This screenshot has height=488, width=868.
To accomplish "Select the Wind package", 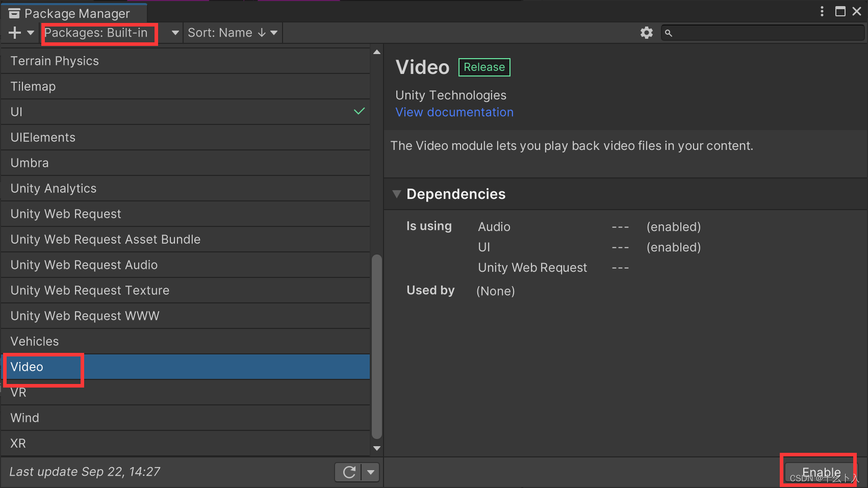I will coord(186,418).
